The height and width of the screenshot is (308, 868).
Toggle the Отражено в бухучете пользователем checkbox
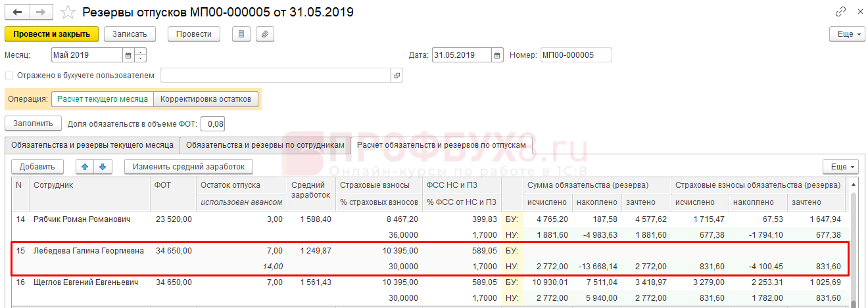tap(9, 76)
